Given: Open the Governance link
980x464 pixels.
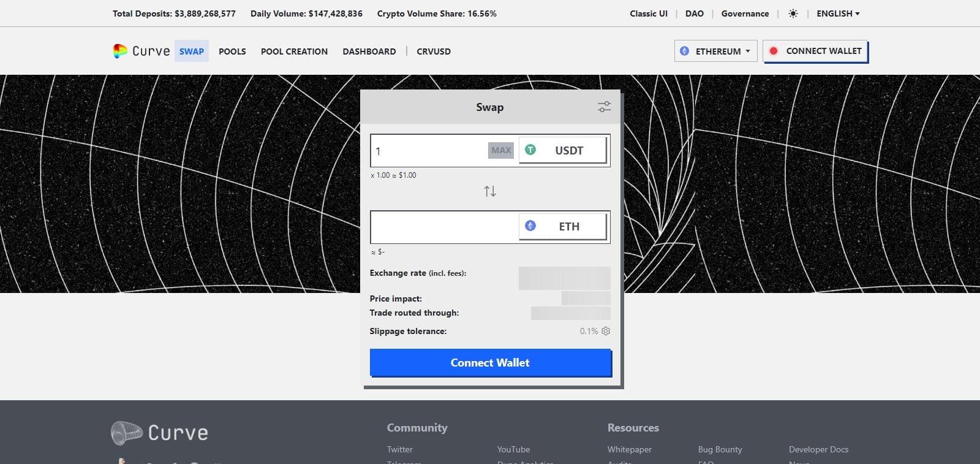Looking at the screenshot, I should pos(745,13).
